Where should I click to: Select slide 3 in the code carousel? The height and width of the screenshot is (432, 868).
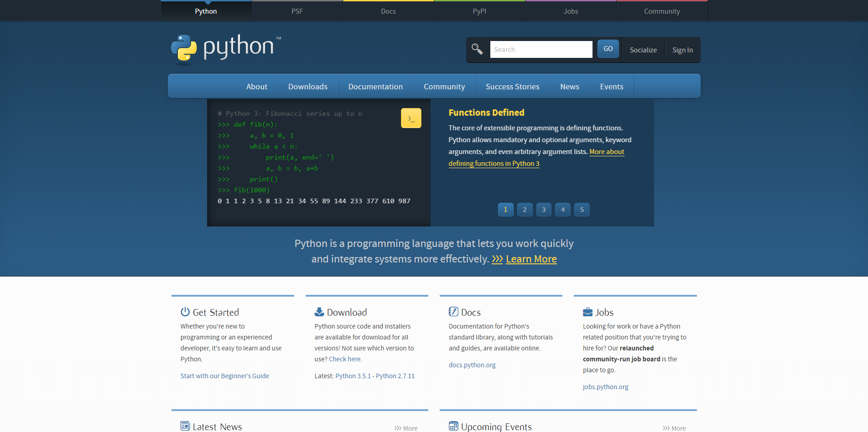click(x=544, y=210)
